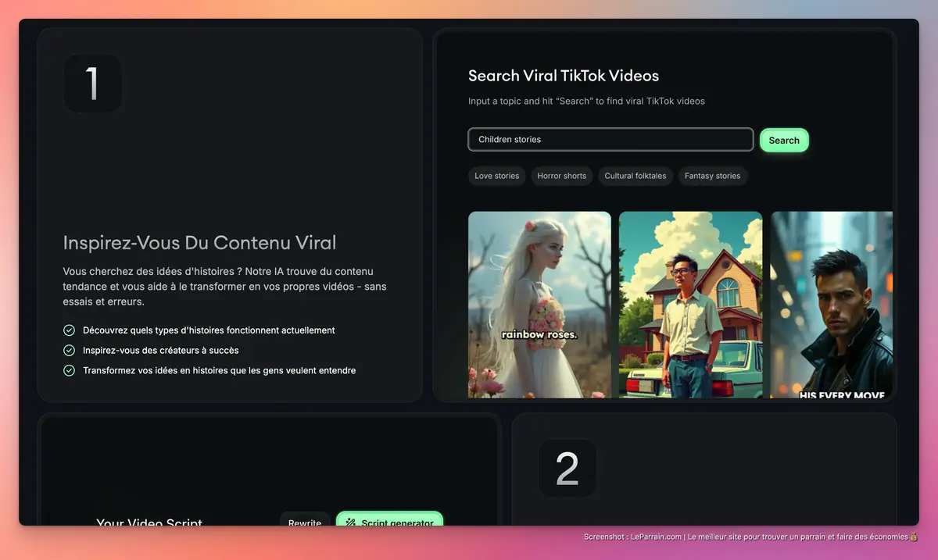
Task: Click the Search Viral TikTok Videos heading
Action: click(x=564, y=76)
